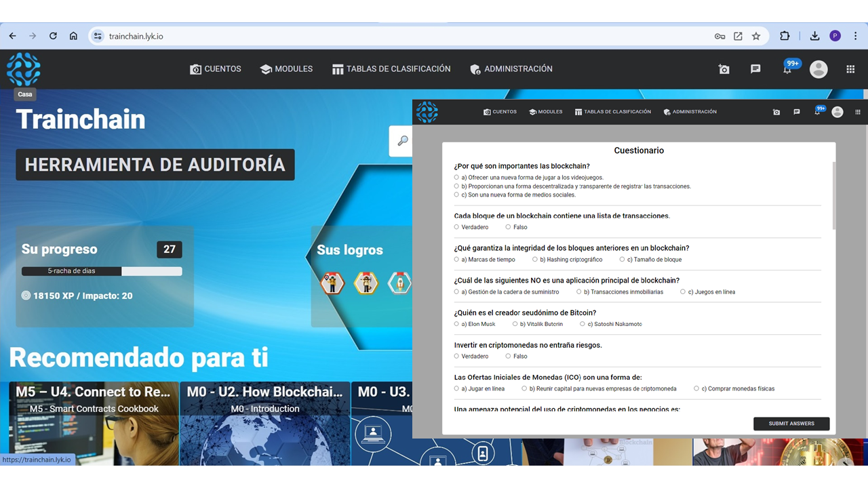
Task: Select answer b) Reunir capital para nuevas empresas
Action: coord(524,388)
